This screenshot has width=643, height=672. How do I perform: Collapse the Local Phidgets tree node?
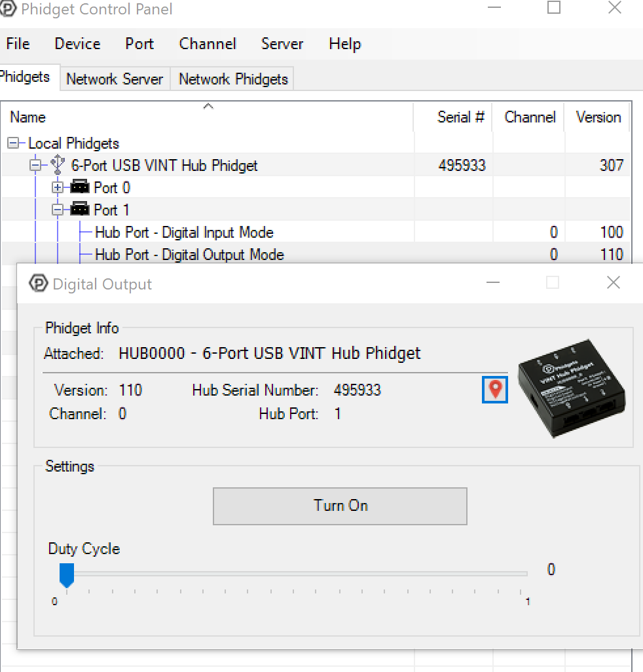coord(14,143)
